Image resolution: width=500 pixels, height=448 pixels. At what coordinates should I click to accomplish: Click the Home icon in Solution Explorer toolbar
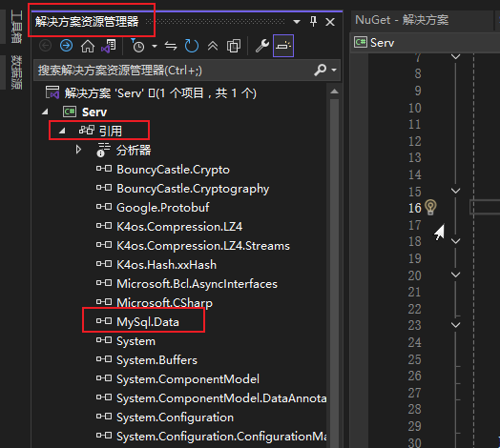coord(88,46)
